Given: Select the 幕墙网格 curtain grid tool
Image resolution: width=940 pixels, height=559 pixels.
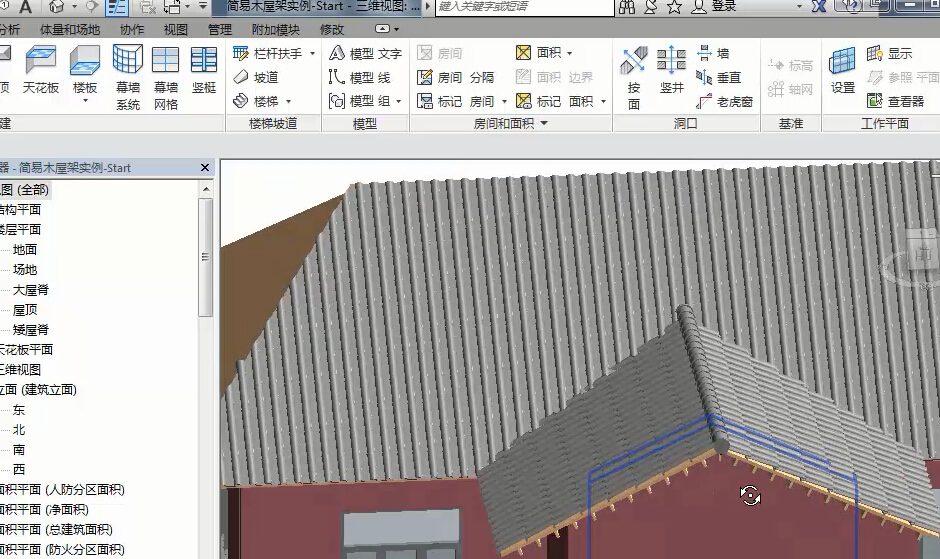Looking at the screenshot, I should pos(166,70).
